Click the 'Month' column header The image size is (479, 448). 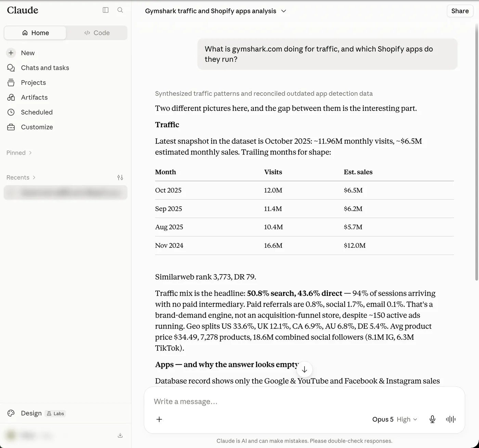coord(166,172)
